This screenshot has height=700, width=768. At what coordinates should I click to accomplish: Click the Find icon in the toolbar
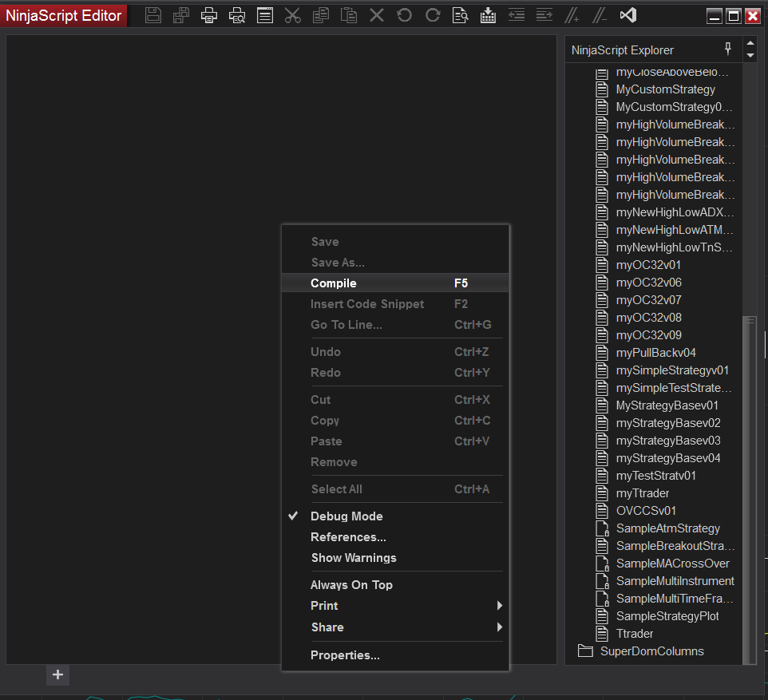(460, 15)
